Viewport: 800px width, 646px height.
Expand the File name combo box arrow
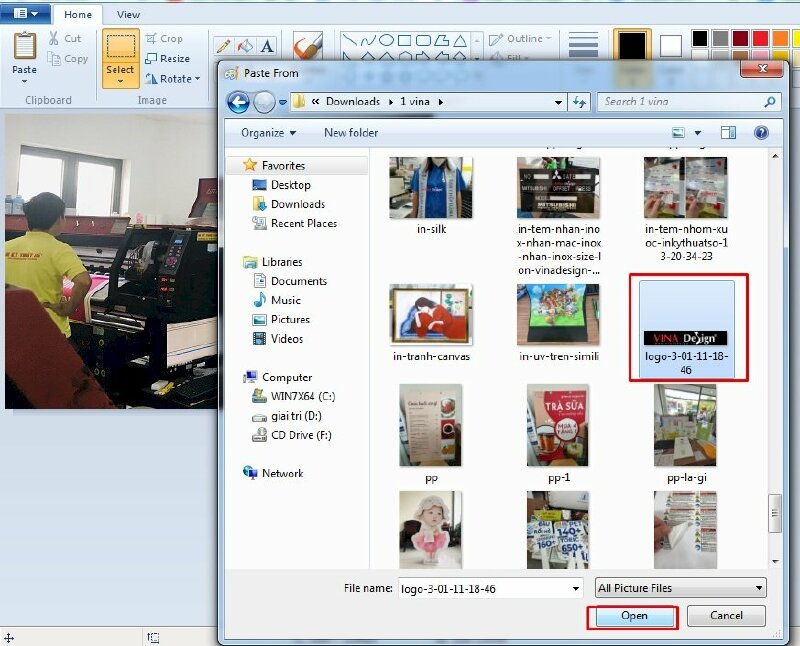click(575, 589)
